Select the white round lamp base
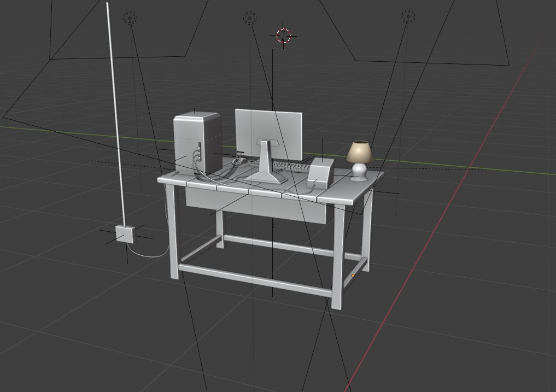556x392 pixels. 359,172
